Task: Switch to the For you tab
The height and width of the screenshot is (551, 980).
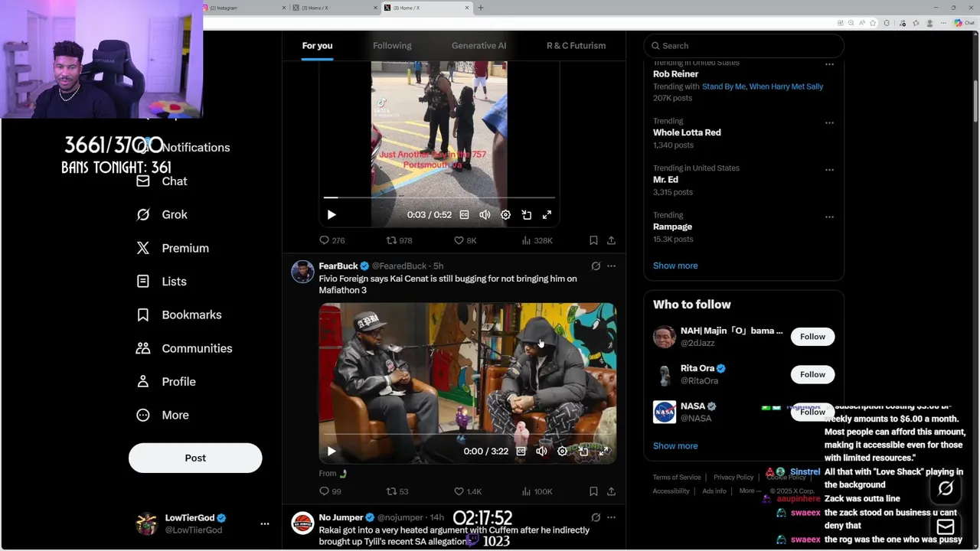Action: (317, 46)
